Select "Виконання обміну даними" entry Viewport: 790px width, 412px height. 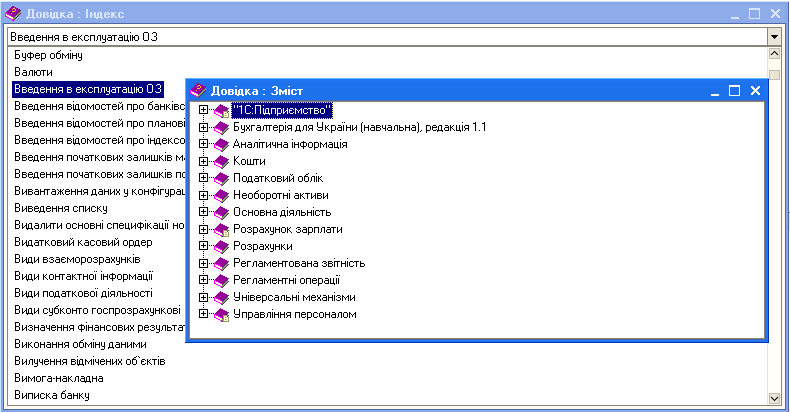pyautogui.click(x=80, y=345)
